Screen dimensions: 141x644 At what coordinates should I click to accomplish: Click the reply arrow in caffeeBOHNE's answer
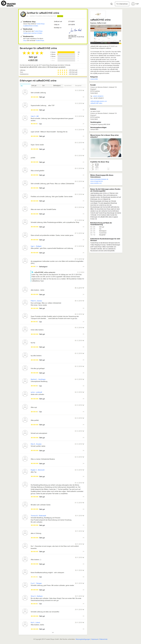click(x=32, y=272)
